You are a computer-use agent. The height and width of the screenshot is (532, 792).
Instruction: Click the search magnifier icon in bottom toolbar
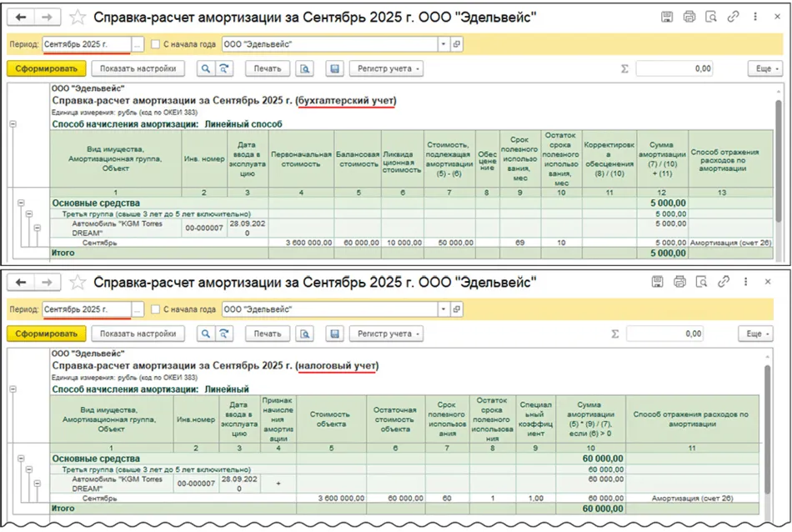[206, 334]
